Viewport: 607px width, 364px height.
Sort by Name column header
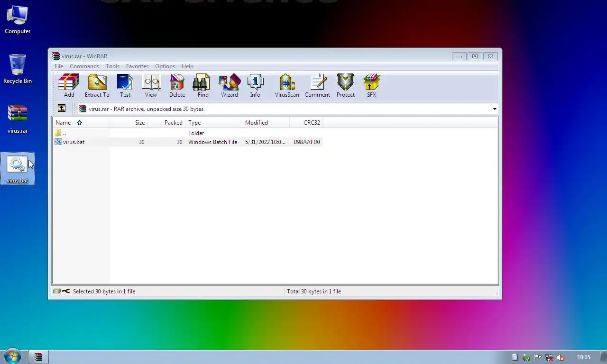tap(81, 123)
